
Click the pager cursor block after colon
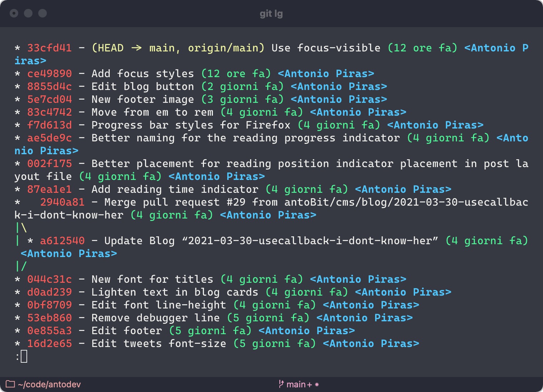click(24, 356)
